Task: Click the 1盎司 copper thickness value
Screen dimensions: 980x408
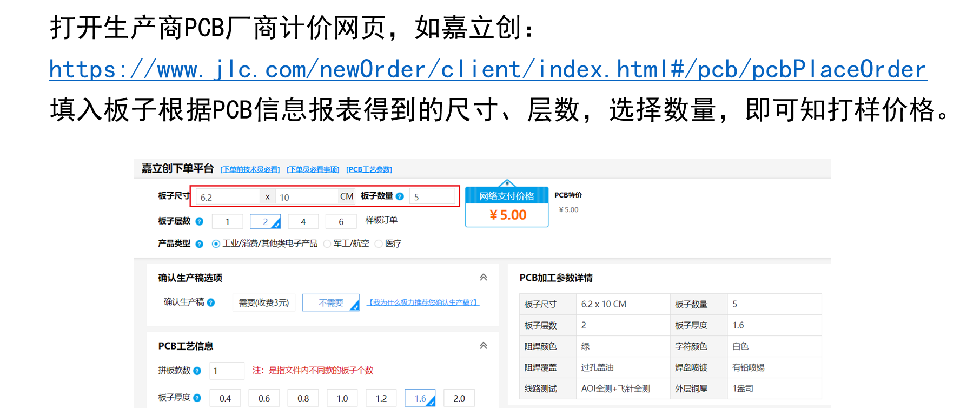Action: click(743, 389)
